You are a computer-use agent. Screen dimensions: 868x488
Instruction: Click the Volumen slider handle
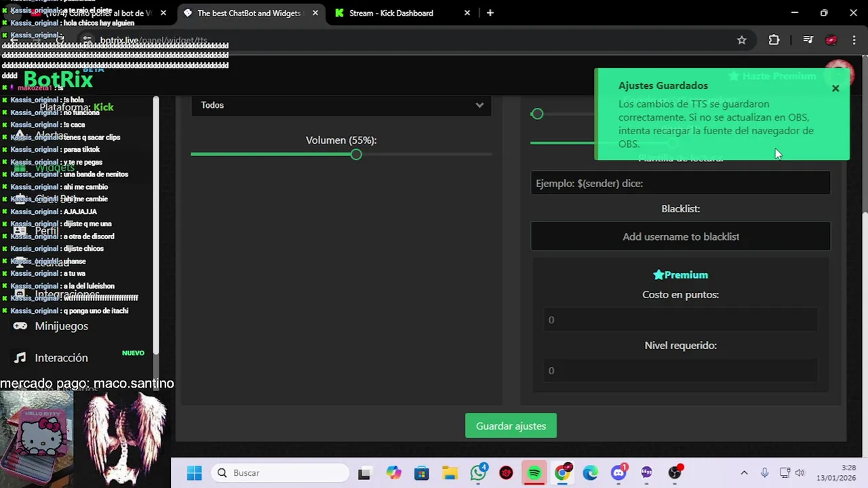(356, 155)
